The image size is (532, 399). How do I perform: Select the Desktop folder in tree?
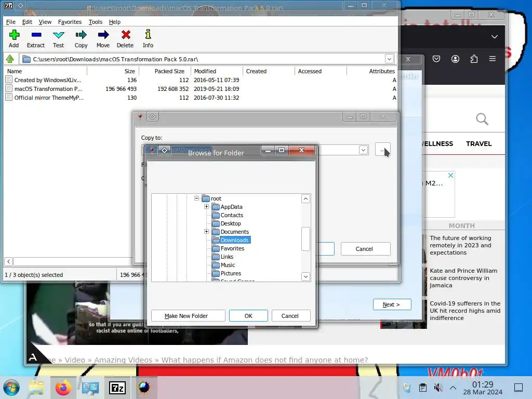coord(227,223)
